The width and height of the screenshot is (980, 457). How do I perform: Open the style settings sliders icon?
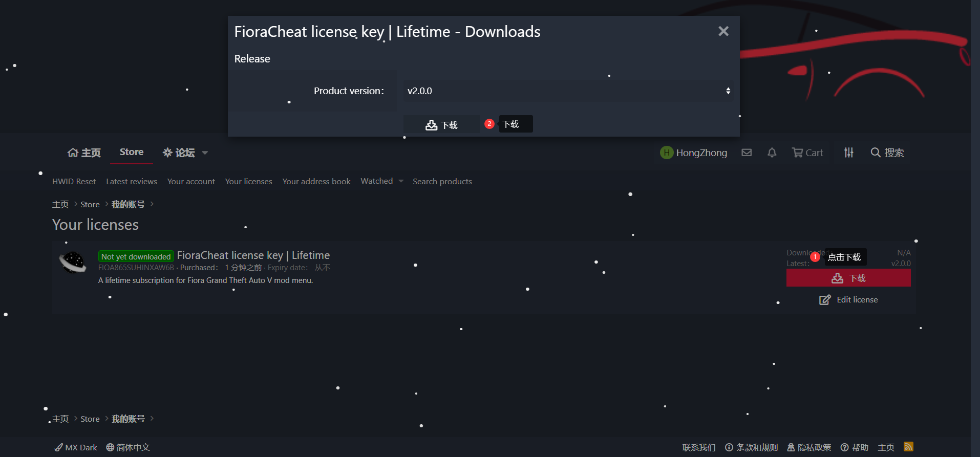click(849, 153)
